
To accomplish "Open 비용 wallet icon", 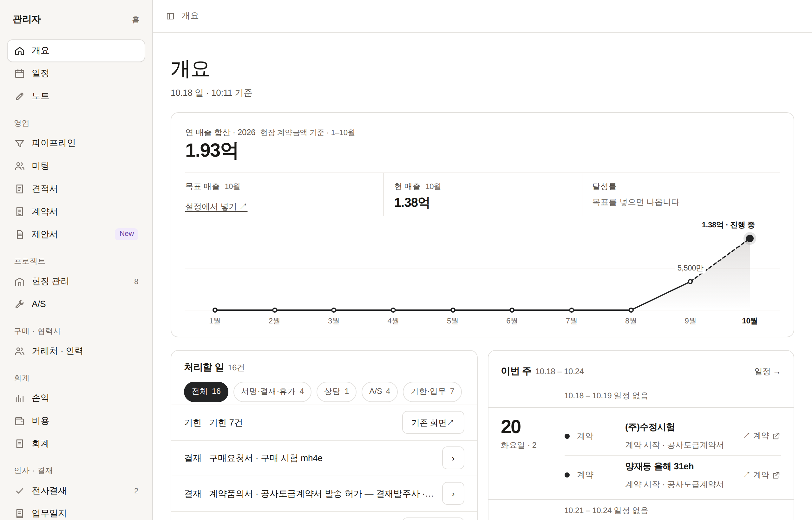I will [20, 421].
